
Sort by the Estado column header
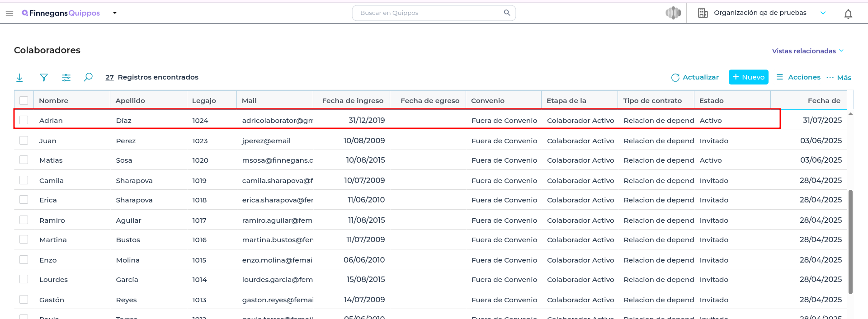pyautogui.click(x=732, y=101)
